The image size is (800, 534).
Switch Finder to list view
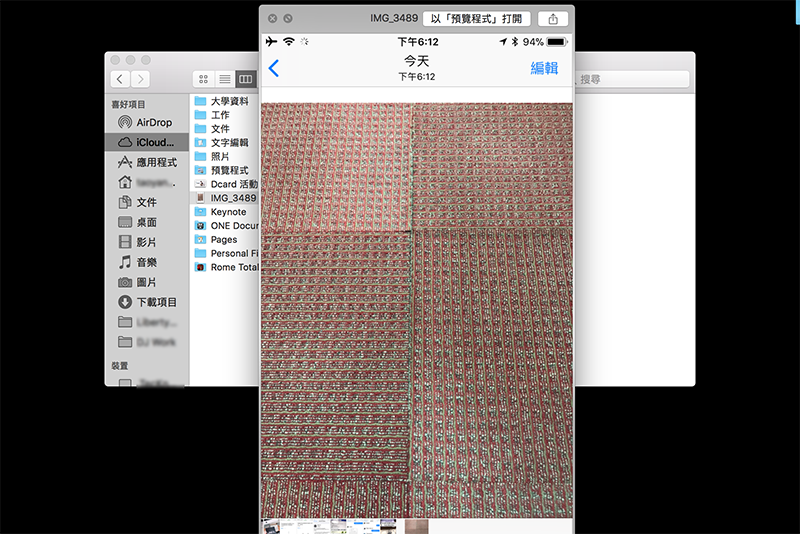[x=224, y=79]
